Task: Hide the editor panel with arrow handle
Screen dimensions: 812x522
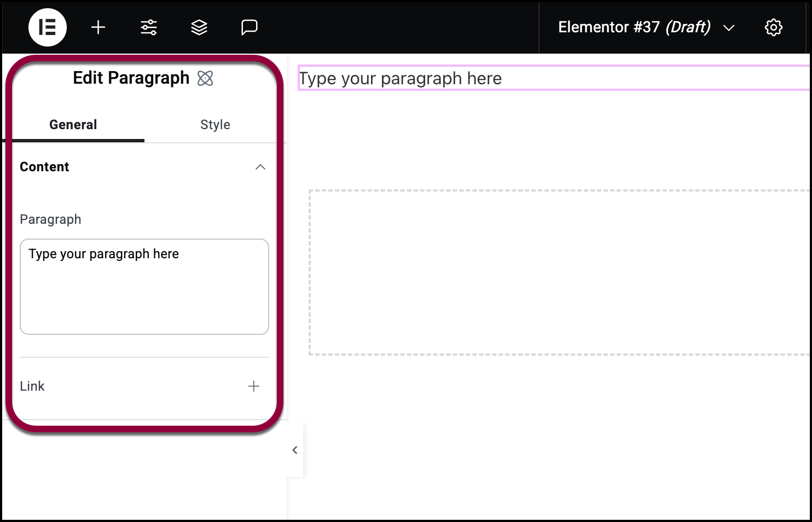Action: (295, 450)
